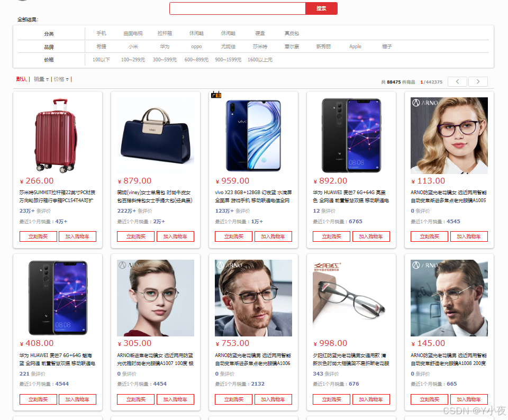Filter price 1600以上元
This screenshot has height=420, width=508.
260,60
